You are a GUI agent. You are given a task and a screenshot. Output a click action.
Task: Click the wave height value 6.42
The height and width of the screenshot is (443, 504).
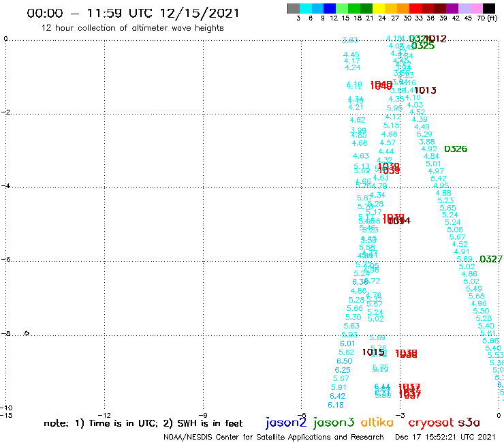[338, 396]
